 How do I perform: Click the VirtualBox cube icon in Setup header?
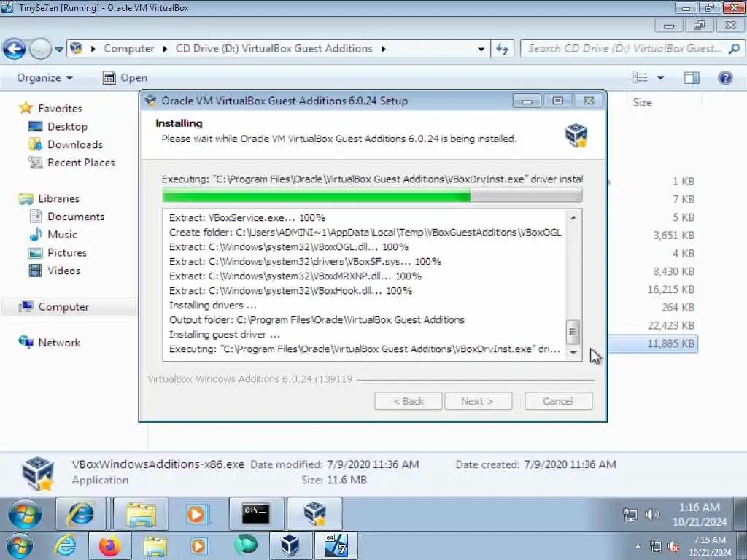point(576,135)
